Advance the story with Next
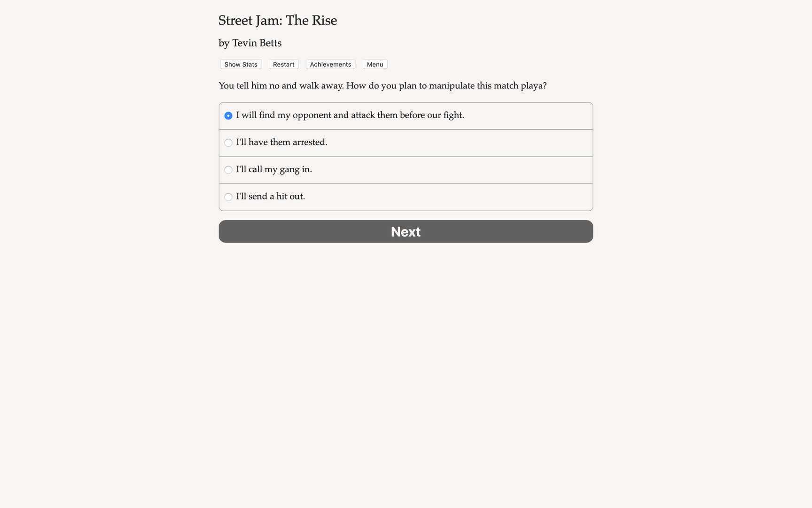This screenshot has height=508, width=812. tap(405, 231)
